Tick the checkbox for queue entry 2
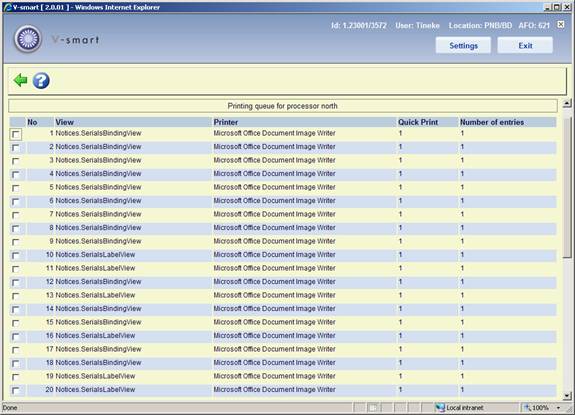This screenshot has height=415, width=575. tap(16, 148)
